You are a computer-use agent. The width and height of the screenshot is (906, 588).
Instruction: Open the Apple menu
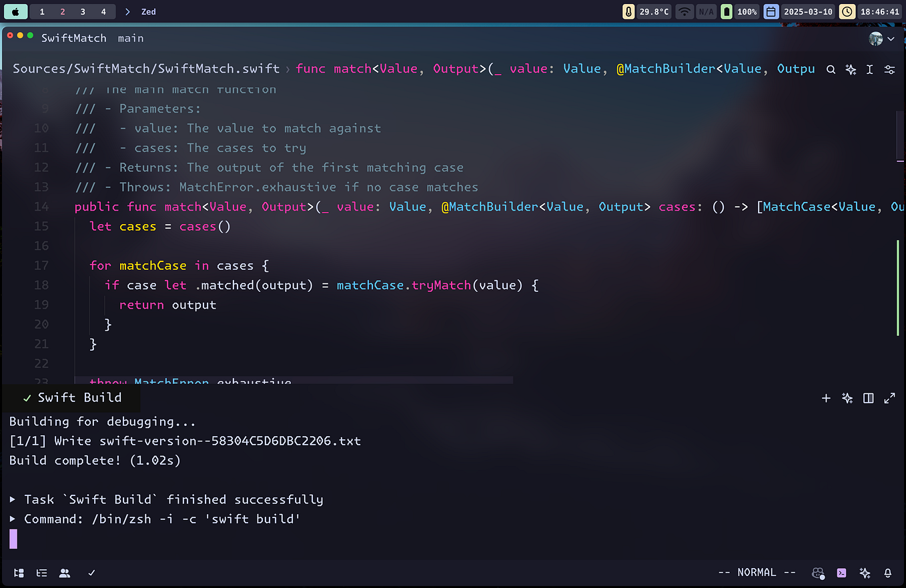coord(16,11)
